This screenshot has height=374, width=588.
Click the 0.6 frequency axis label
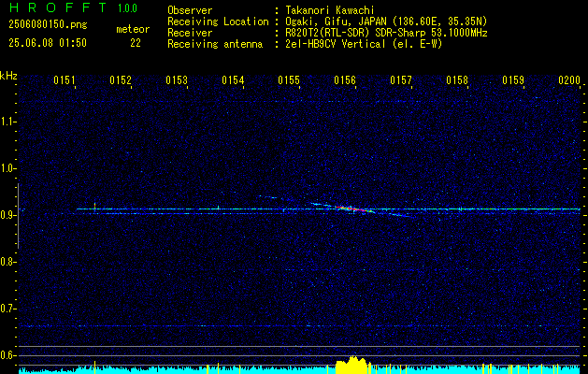click(x=7, y=355)
